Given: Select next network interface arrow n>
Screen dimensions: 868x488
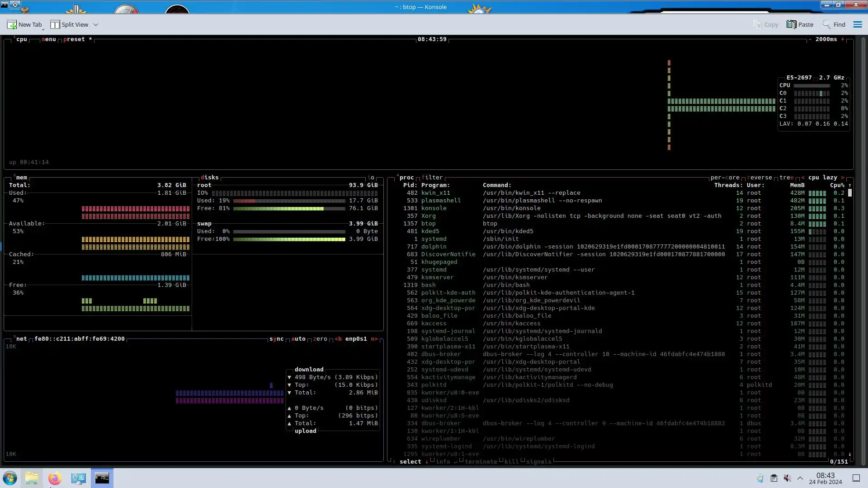Looking at the screenshot, I should tap(374, 339).
